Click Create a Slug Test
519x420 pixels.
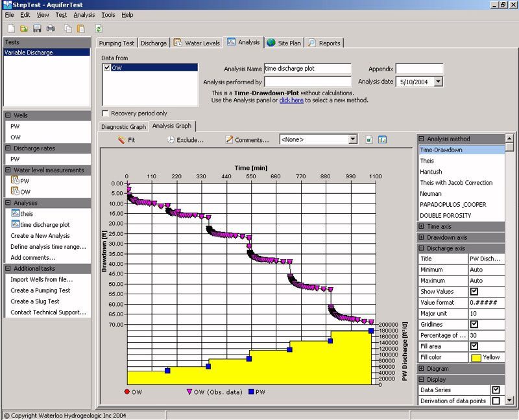(x=35, y=301)
